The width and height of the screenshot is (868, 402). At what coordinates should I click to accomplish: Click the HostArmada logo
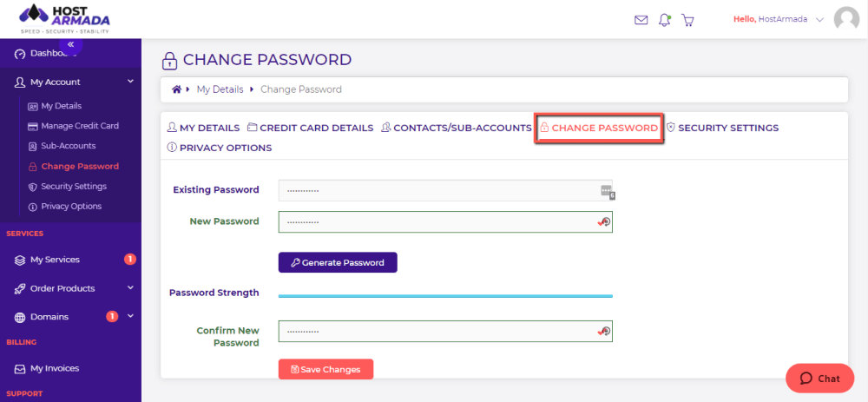pyautogui.click(x=64, y=18)
